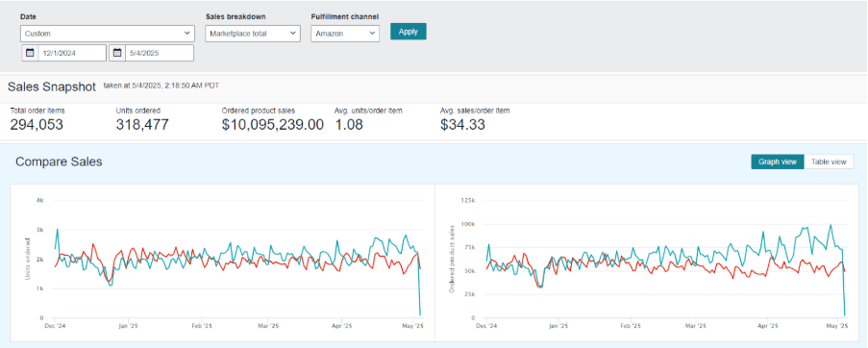Expand the Amazon fulfillment channel dropdown
This screenshot has height=348, width=868.
pos(345,34)
